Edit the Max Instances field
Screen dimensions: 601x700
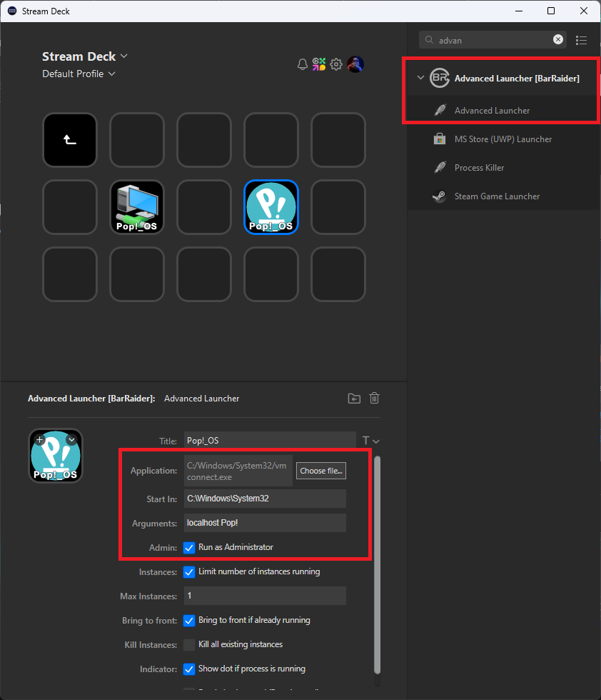pos(265,596)
